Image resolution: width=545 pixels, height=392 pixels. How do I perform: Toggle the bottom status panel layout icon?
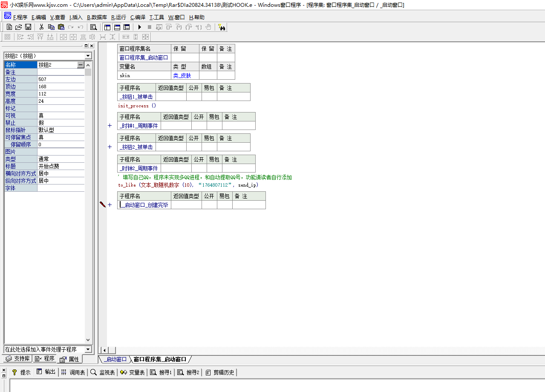click(117, 27)
